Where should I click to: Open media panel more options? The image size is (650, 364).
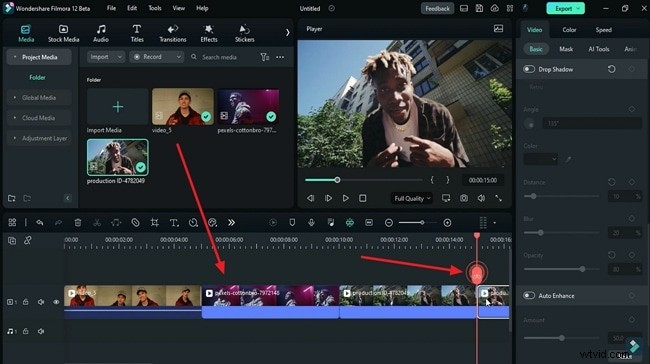click(280, 57)
